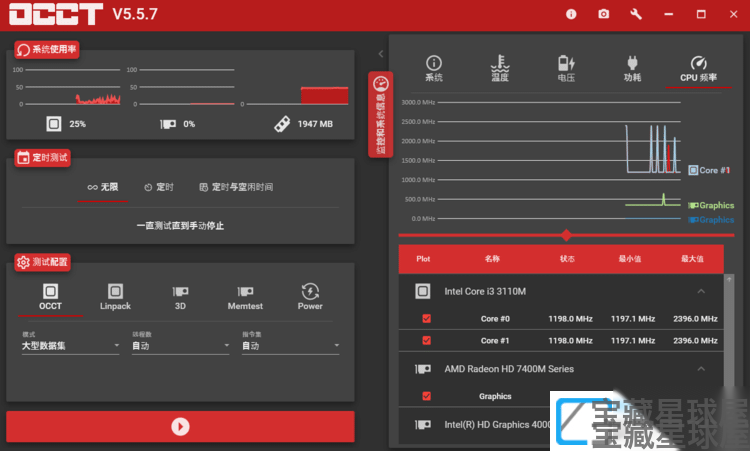Switch to the 功耗 power tab

pyautogui.click(x=632, y=68)
